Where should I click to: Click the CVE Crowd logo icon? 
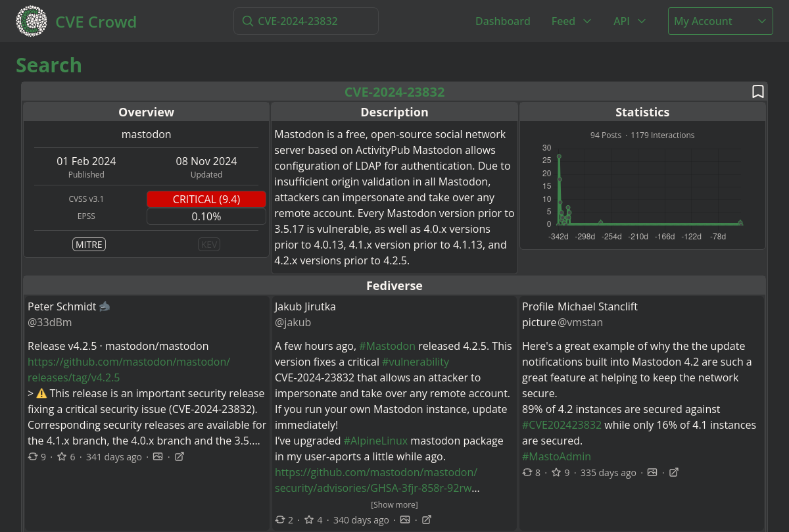point(32,21)
